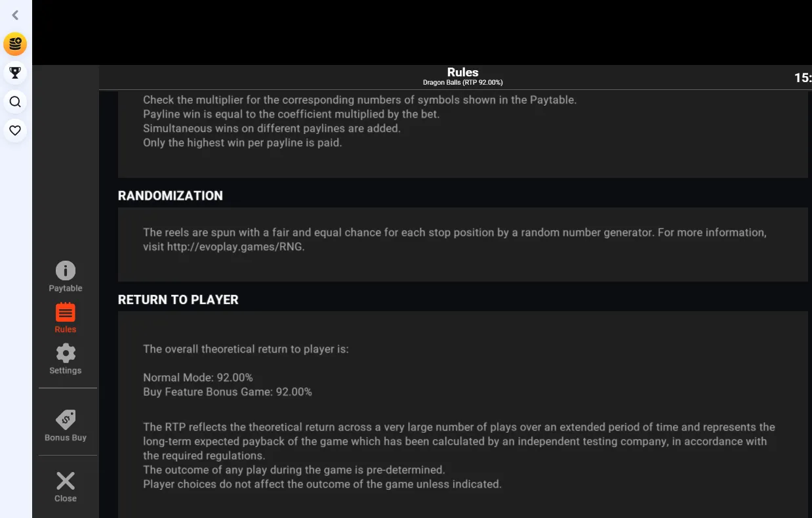This screenshot has width=812, height=518.
Task: Select the RANDOMIZATION section heading
Action: (171, 196)
